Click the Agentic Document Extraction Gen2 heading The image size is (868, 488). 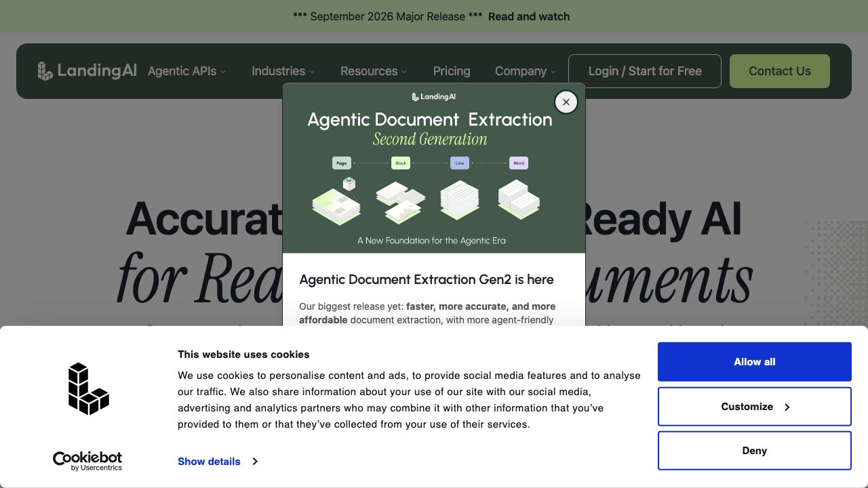tap(427, 279)
